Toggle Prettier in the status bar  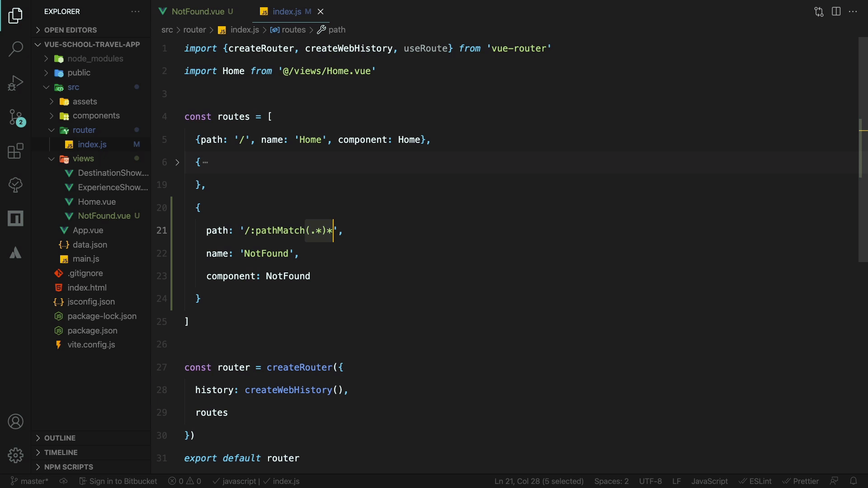[801, 481]
